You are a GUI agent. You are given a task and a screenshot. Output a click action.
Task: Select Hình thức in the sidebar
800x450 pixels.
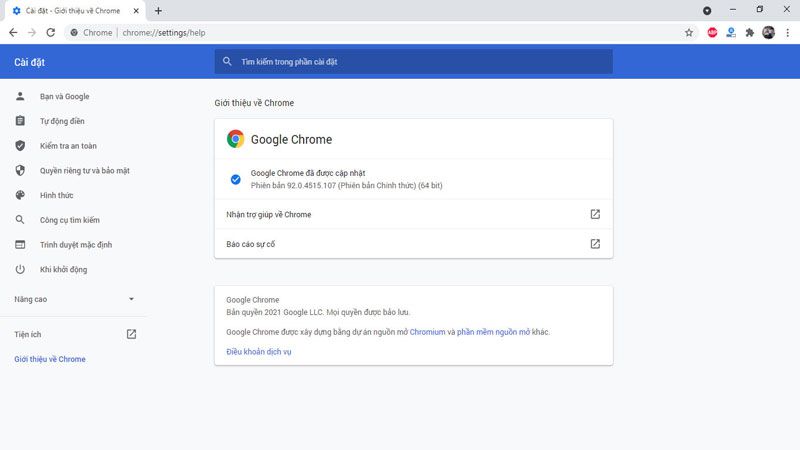[57, 195]
